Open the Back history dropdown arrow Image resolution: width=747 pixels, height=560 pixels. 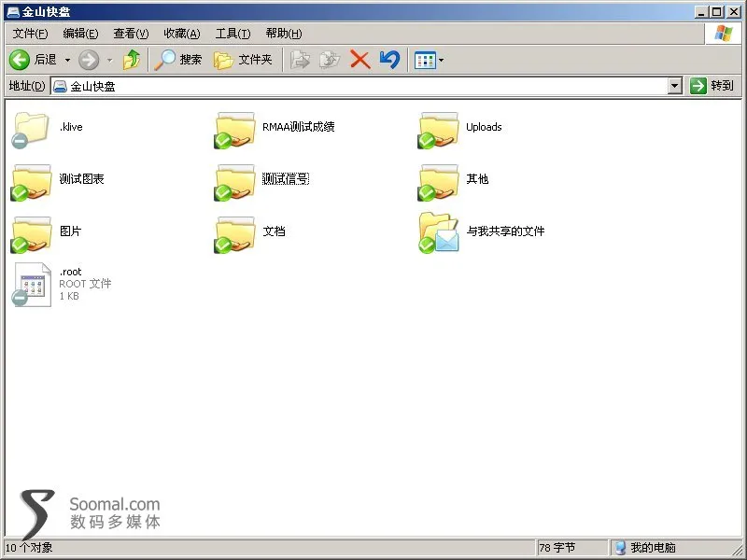click(67, 60)
